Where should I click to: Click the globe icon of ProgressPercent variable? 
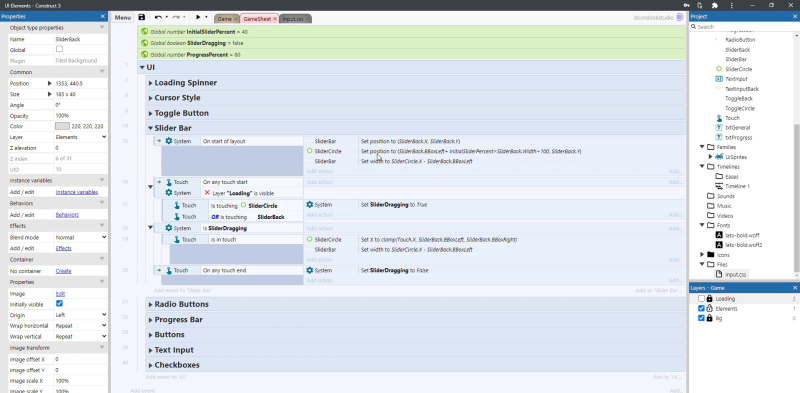point(145,55)
